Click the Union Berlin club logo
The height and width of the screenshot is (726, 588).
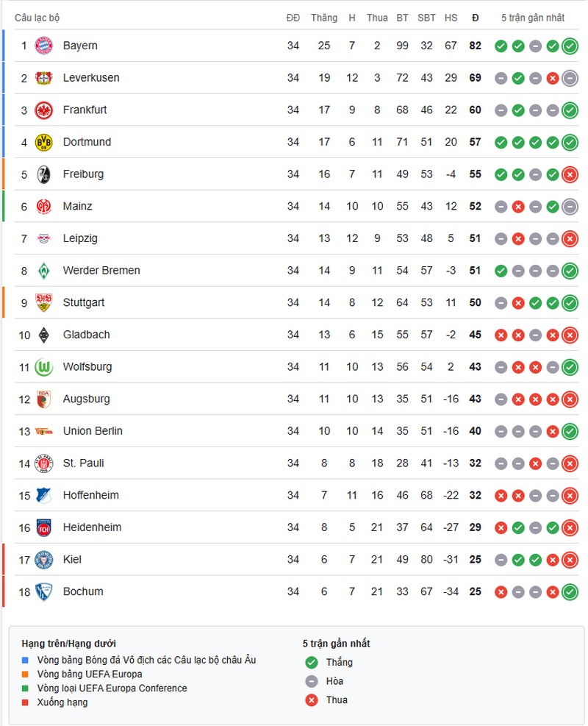click(x=44, y=431)
